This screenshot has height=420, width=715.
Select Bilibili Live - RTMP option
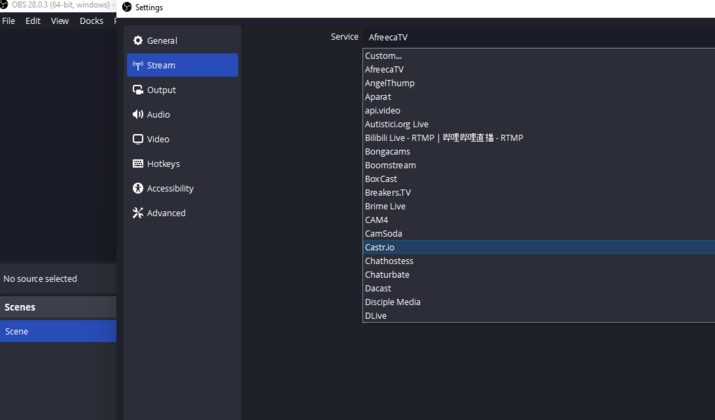tap(539, 138)
